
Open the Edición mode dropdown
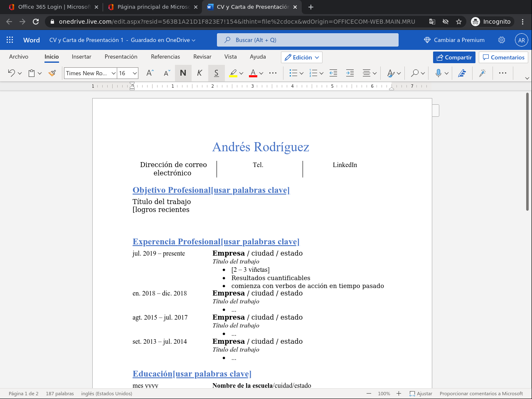[302, 57]
